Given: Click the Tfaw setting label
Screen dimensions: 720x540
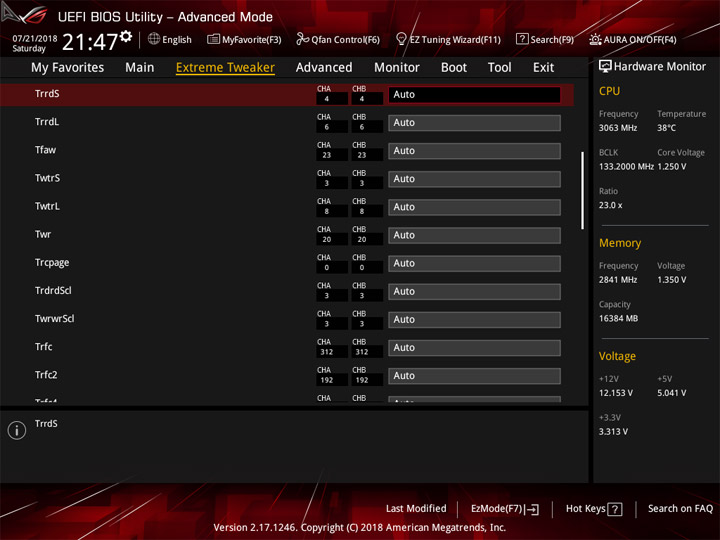Looking at the screenshot, I should point(45,150).
